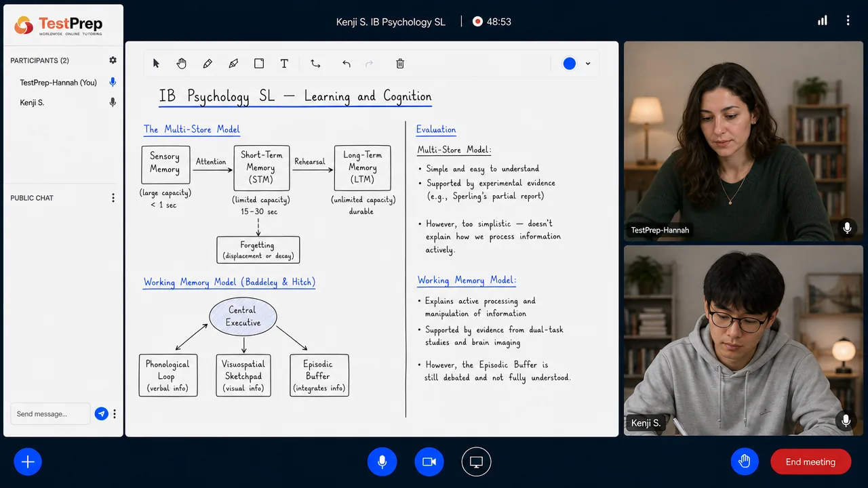
Task: Expand the pen color dropdown arrow
Action: click(x=588, y=64)
